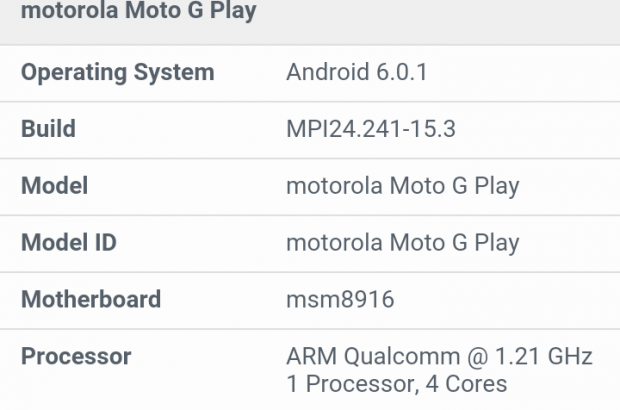The width and height of the screenshot is (620, 410).
Task: Select the Motherboard label
Action: pos(90,300)
